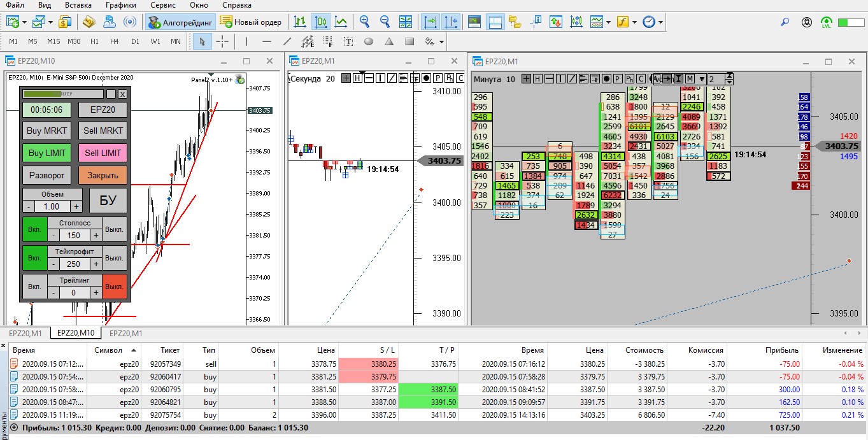Enable stop loss with green Вкл. button
The image size is (868, 440).
pyautogui.click(x=34, y=229)
